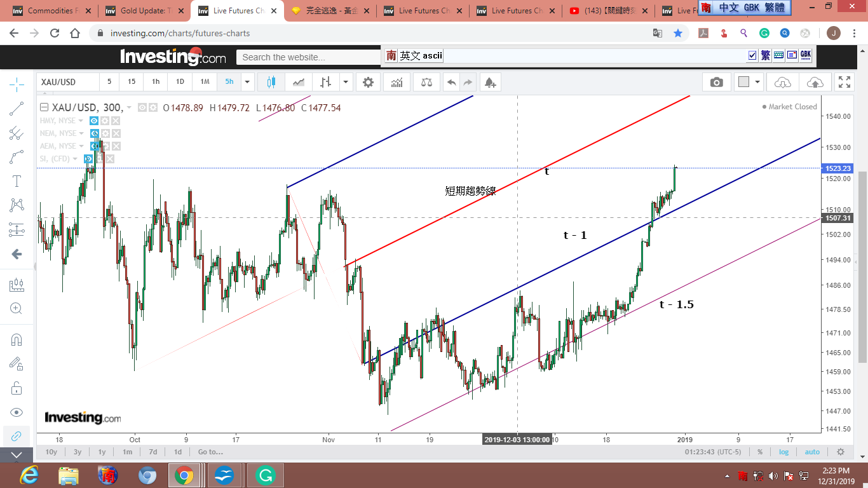Expand the time interval dropdown arrow
This screenshot has width=868, height=488.
coord(247,82)
